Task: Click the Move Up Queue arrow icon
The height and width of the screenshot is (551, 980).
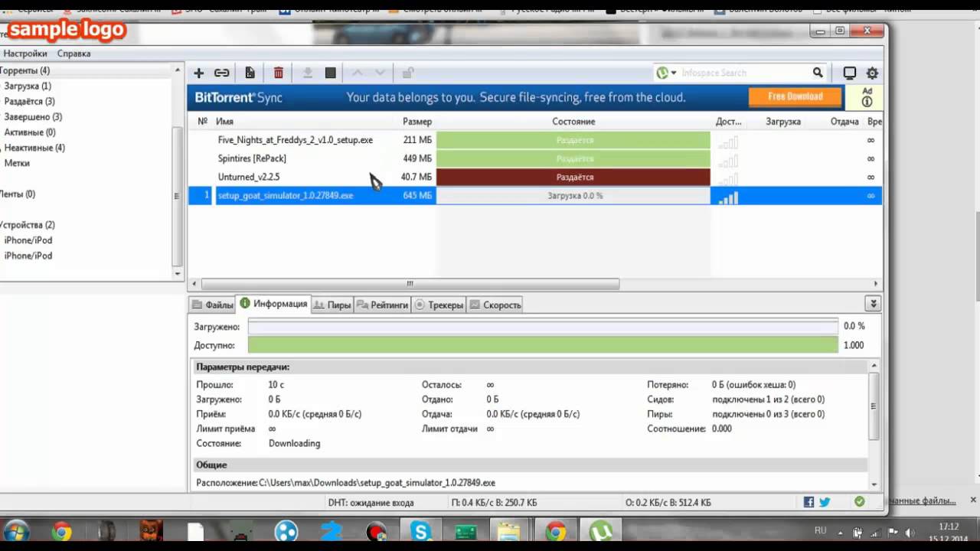Action: (357, 73)
